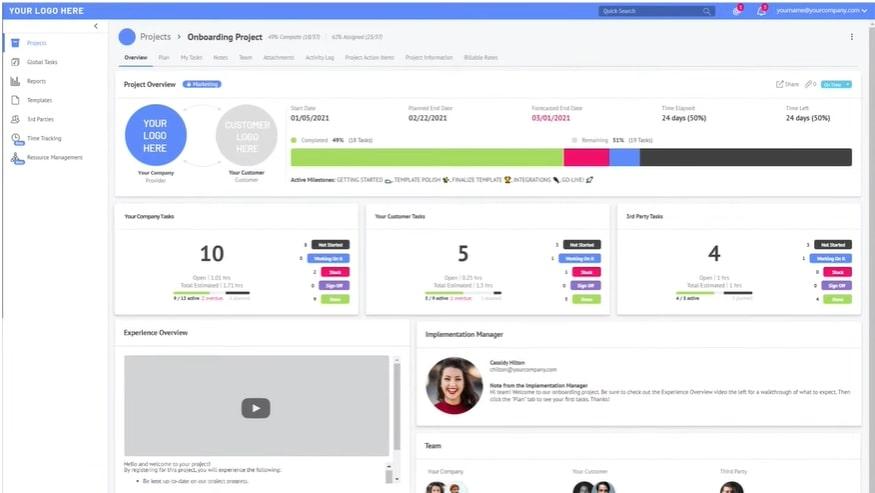The height and width of the screenshot is (493, 875).
Task: Click Stuck status in Your Company Tasks
Action: [335, 271]
